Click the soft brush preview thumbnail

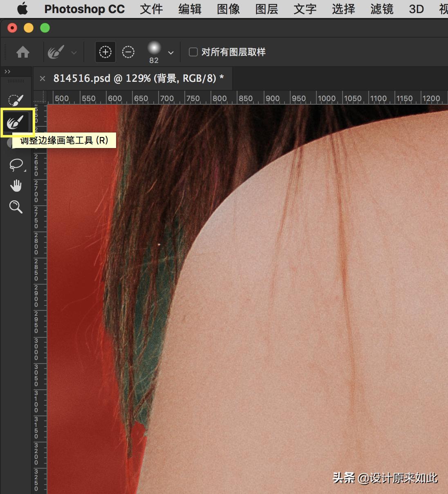click(154, 48)
